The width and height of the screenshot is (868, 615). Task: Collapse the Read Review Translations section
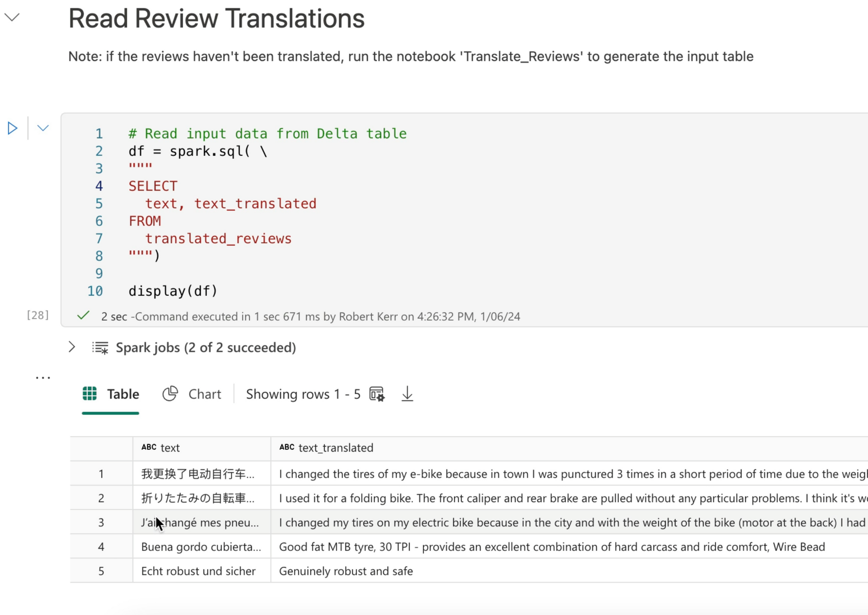coord(12,17)
